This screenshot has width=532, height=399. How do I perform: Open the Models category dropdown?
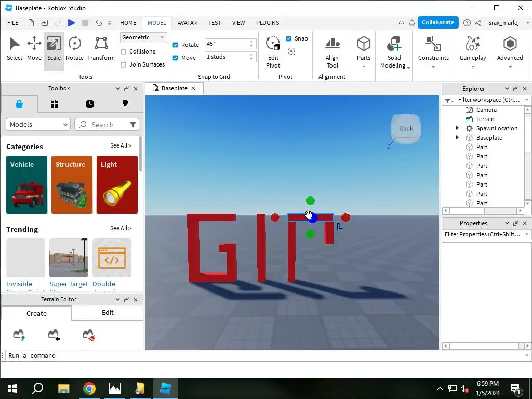click(x=38, y=125)
